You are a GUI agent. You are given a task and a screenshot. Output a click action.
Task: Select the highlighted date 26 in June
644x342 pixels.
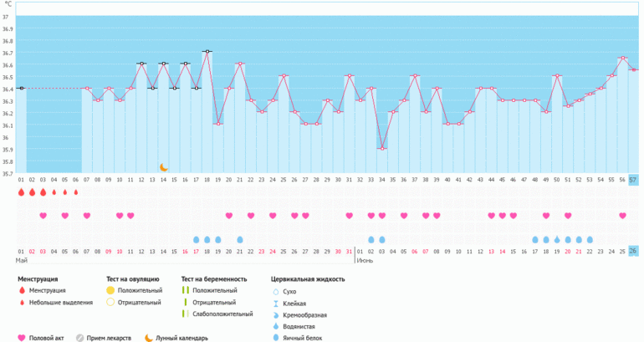pos(633,251)
